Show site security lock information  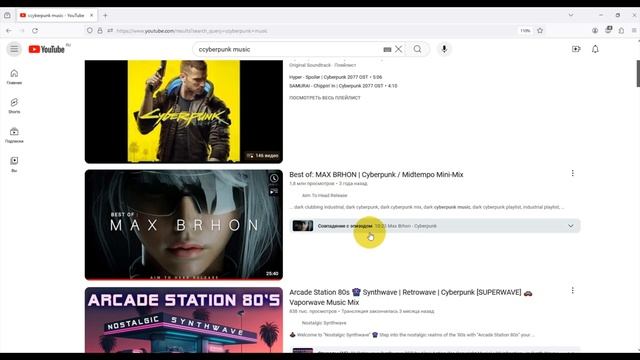[x=100, y=31]
